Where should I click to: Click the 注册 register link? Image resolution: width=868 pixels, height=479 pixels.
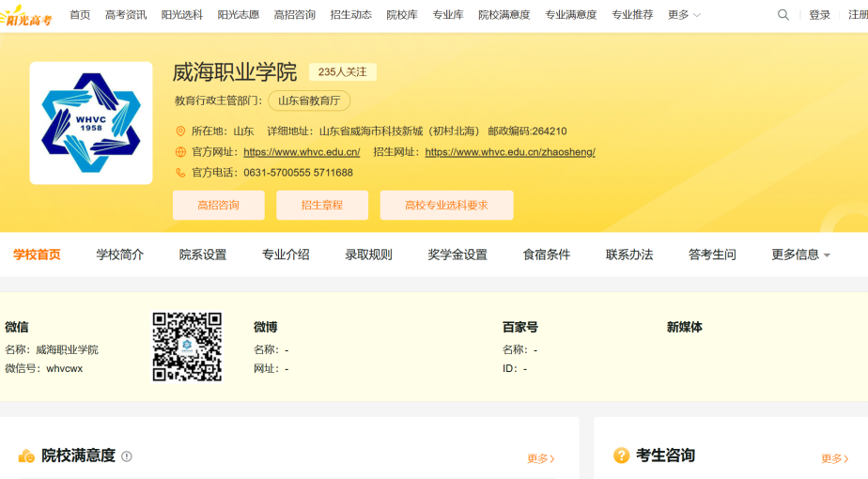point(858,15)
